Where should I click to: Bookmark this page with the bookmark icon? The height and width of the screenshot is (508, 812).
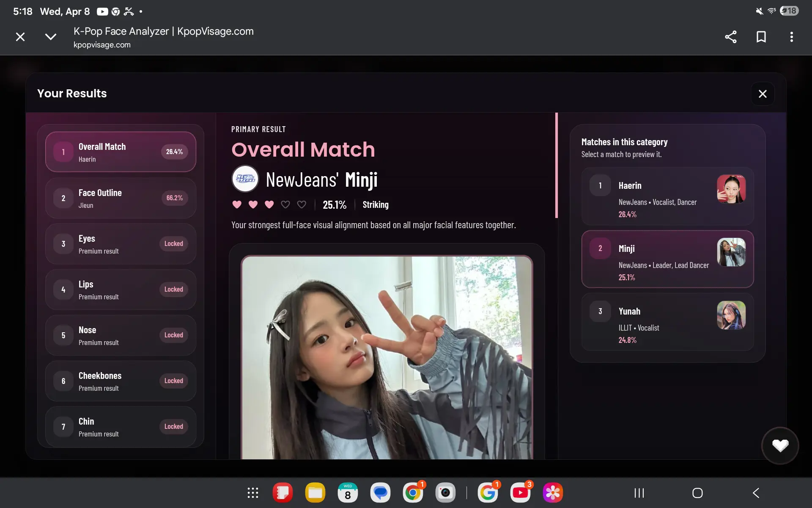pos(761,37)
